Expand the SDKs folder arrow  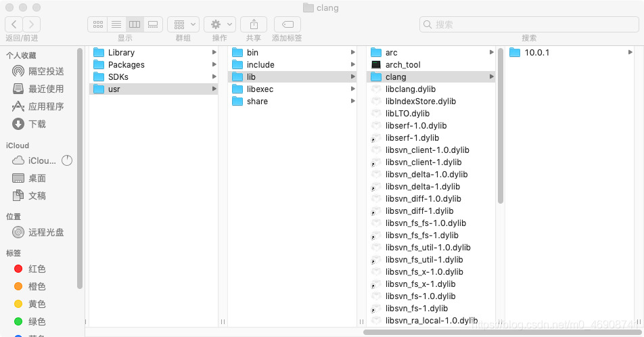click(214, 76)
